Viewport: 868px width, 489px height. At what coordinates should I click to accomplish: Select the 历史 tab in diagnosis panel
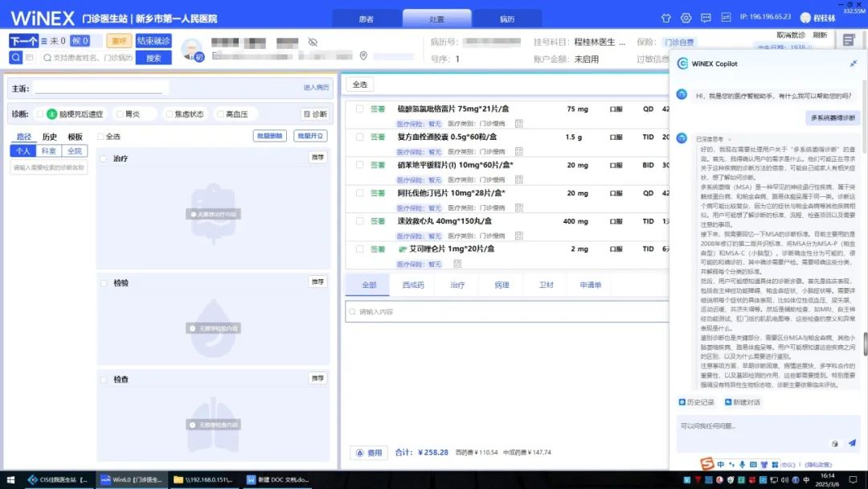(x=50, y=137)
